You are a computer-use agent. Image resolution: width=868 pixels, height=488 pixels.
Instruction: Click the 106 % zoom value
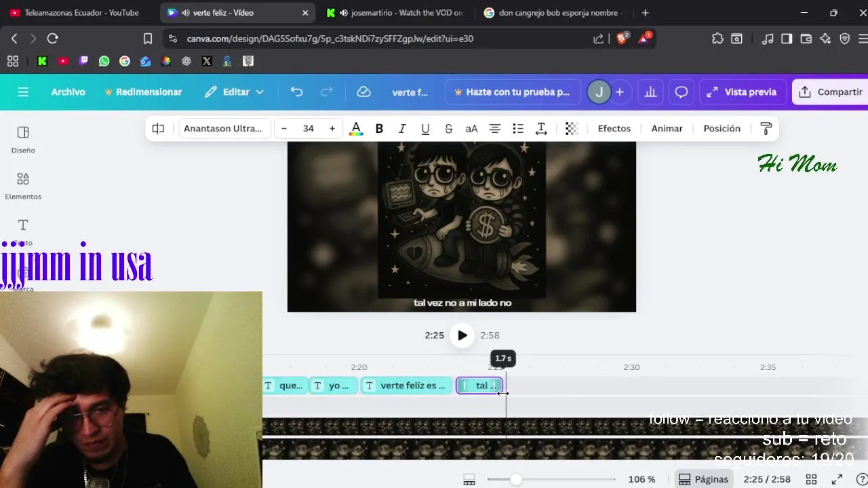click(642, 480)
